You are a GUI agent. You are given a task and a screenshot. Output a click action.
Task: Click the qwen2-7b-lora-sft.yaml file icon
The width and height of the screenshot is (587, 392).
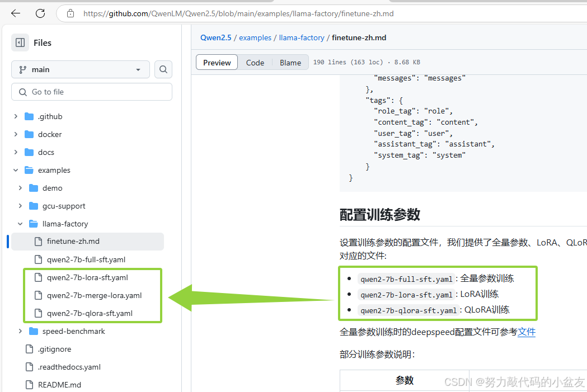pyautogui.click(x=38, y=277)
